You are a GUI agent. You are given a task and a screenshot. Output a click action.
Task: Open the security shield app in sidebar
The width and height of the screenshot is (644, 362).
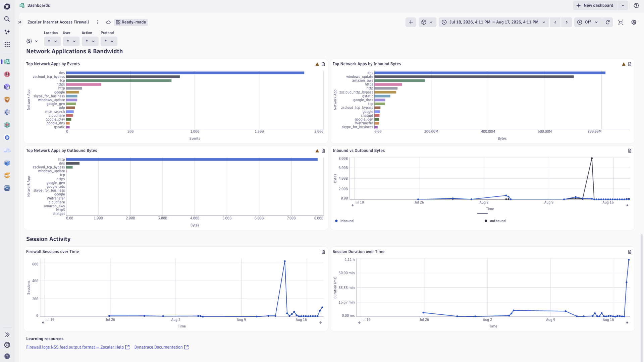click(x=7, y=100)
